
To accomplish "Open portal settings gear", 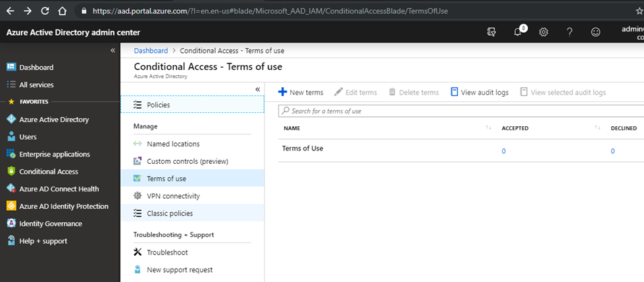I will tap(543, 32).
